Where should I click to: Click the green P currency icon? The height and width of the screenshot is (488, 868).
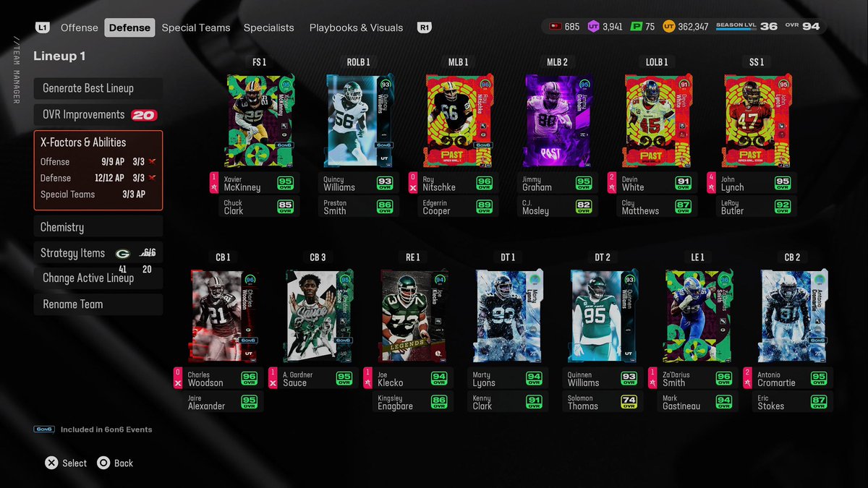pos(637,27)
